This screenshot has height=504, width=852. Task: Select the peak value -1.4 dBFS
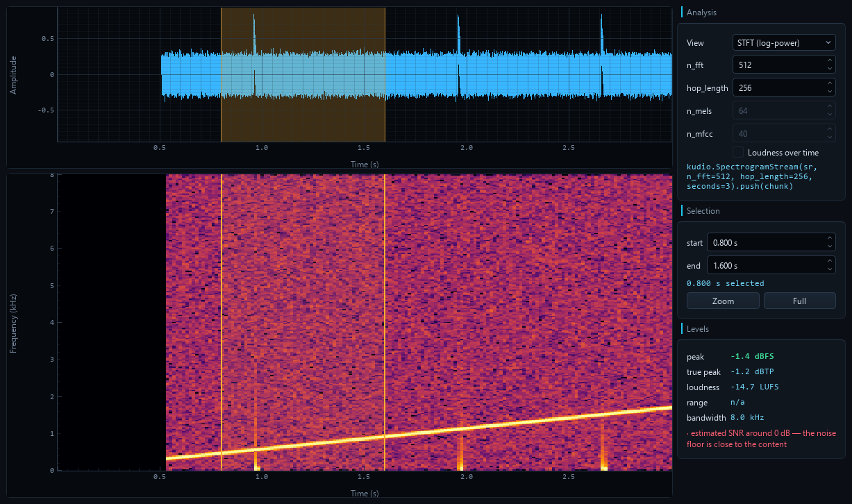752,357
